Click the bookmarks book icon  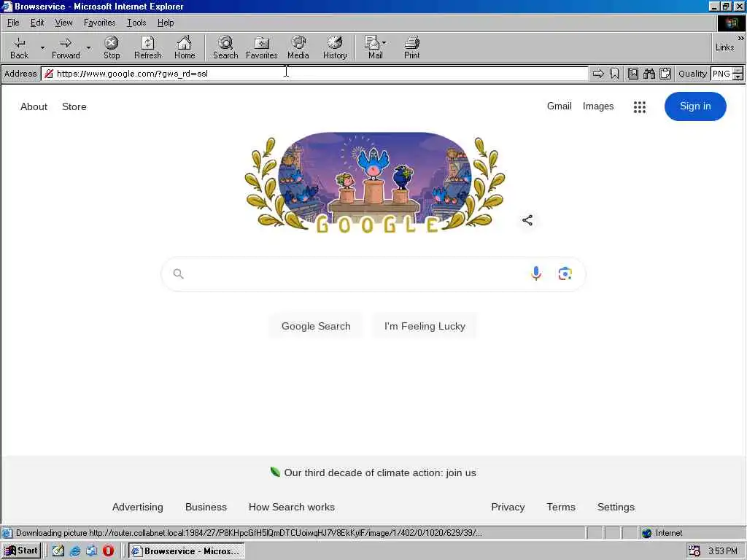(633, 74)
